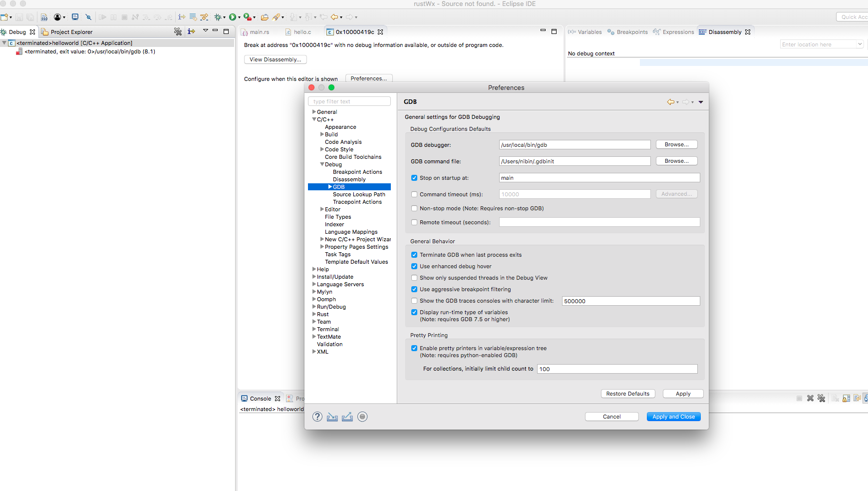Click the Restore Defaults button

(x=627, y=394)
